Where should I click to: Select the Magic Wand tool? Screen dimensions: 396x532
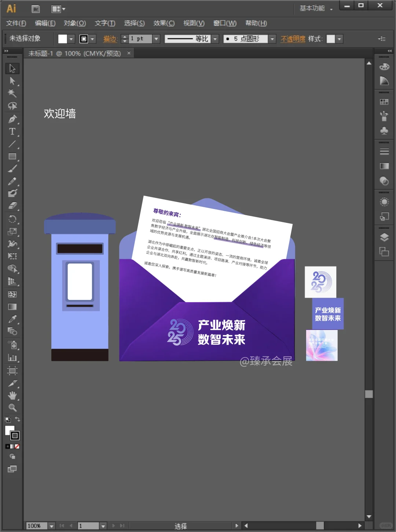point(12,93)
